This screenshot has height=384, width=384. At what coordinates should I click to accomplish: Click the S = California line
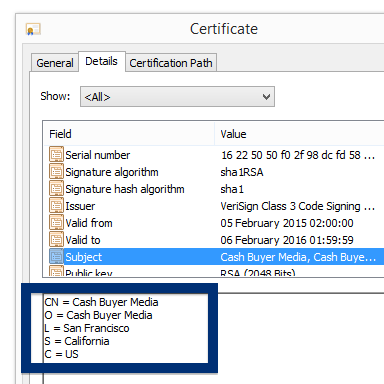[x=77, y=341]
